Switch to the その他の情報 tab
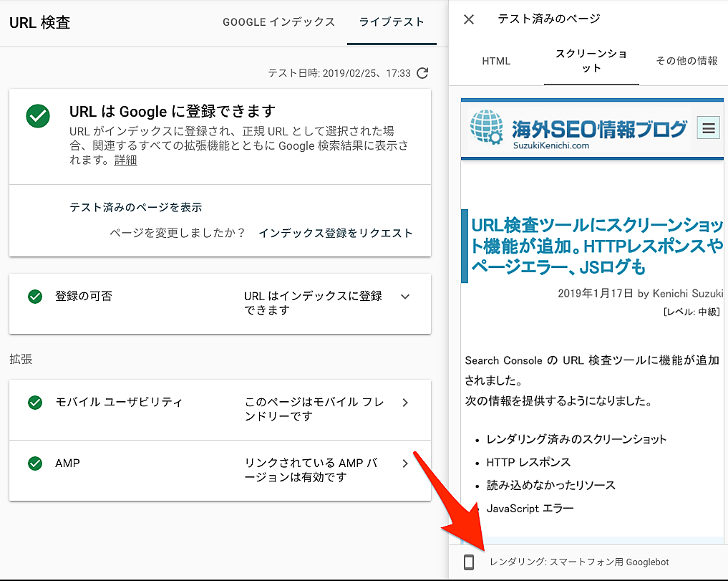The image size is (728, 581). [x=686, y=61]
